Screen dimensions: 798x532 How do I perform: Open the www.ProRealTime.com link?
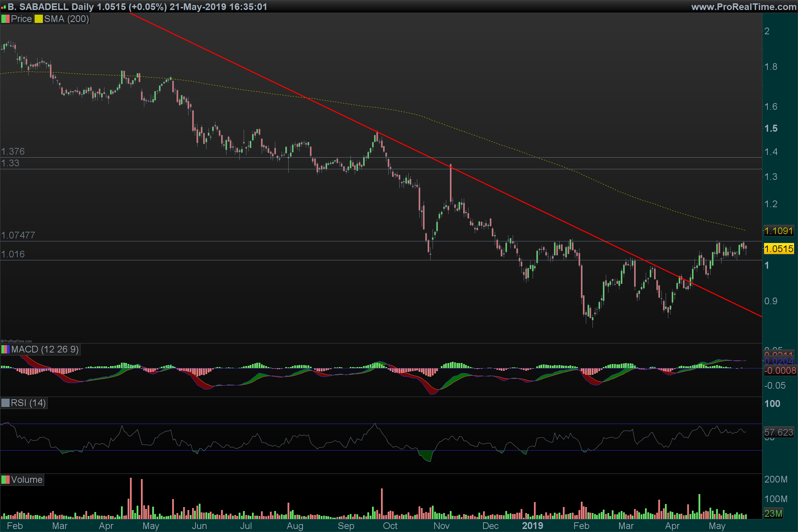pos(743,7)
